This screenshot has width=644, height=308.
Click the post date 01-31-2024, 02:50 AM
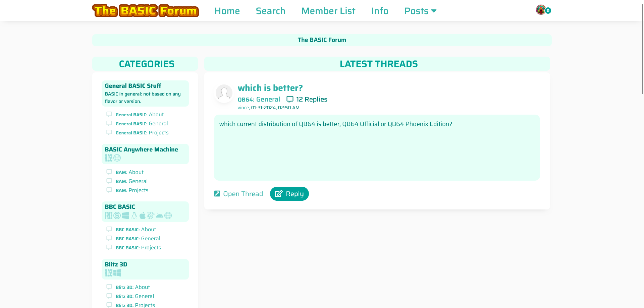[x=275, y=108]
